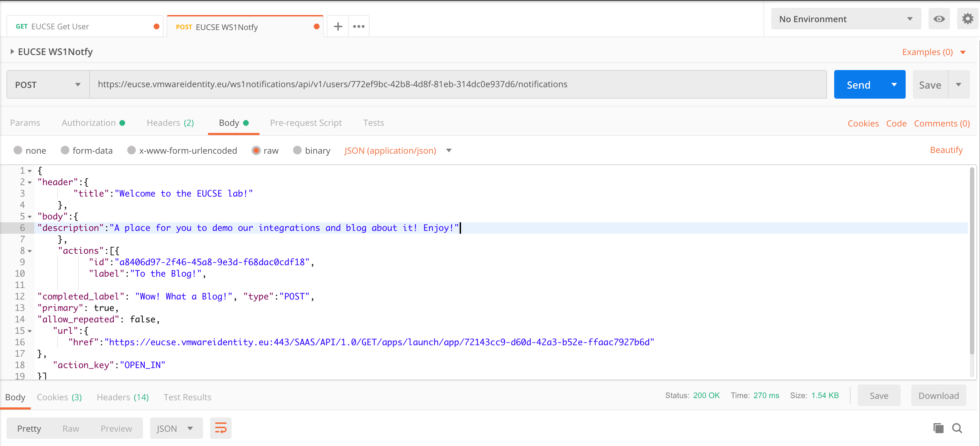The height and width of the screenshot is (446, 980).
Task: Save the request
Action: 930,84
